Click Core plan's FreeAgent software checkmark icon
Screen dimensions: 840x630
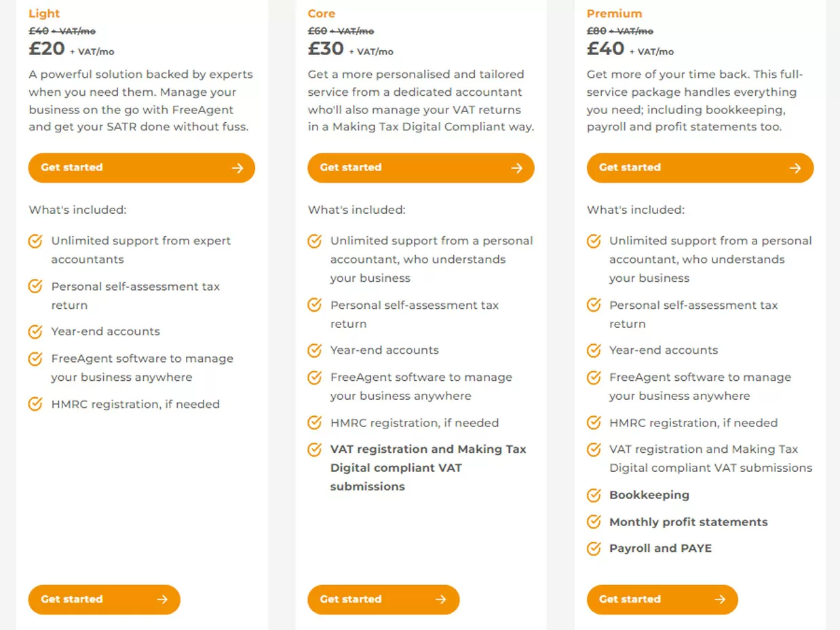point(314,377)
